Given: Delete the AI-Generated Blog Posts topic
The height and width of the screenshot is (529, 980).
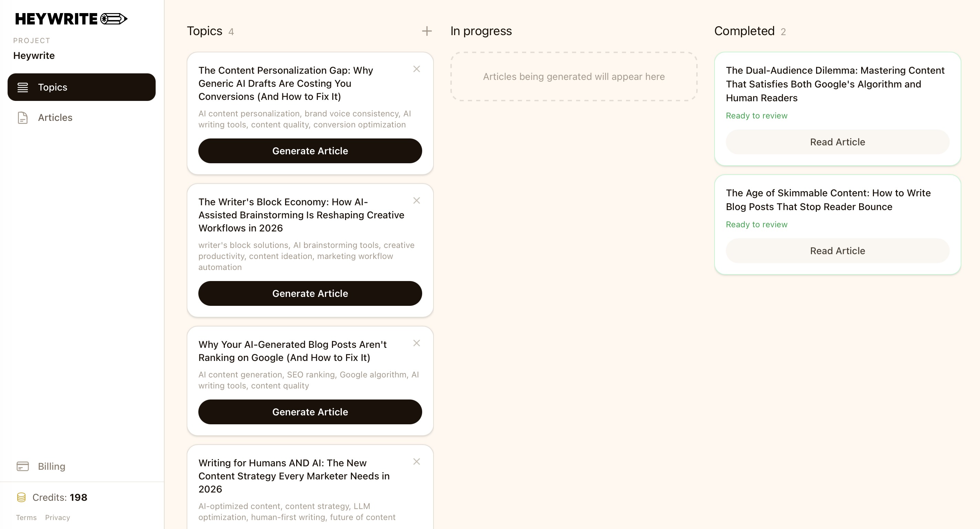Looking at the screenshot, I should 417,343.
